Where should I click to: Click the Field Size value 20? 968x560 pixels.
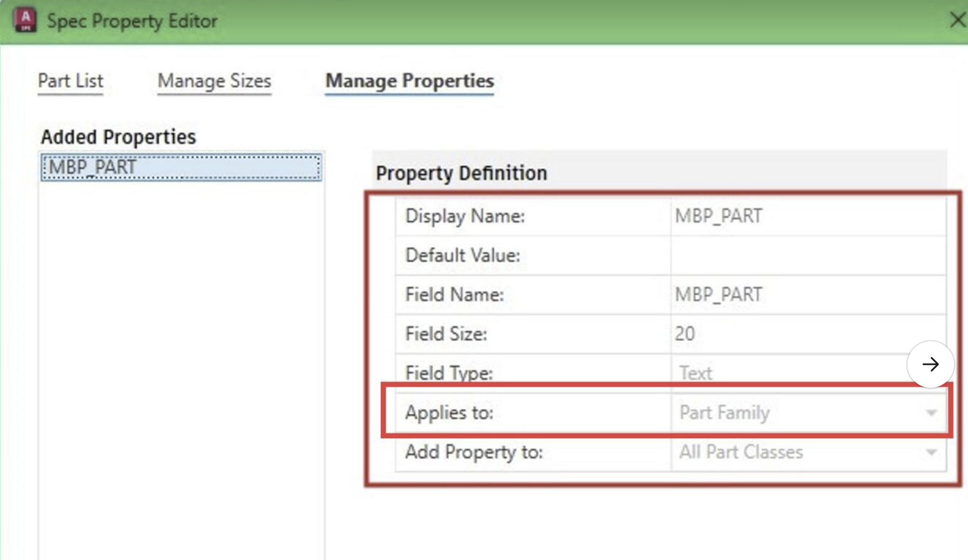point(685,333)
